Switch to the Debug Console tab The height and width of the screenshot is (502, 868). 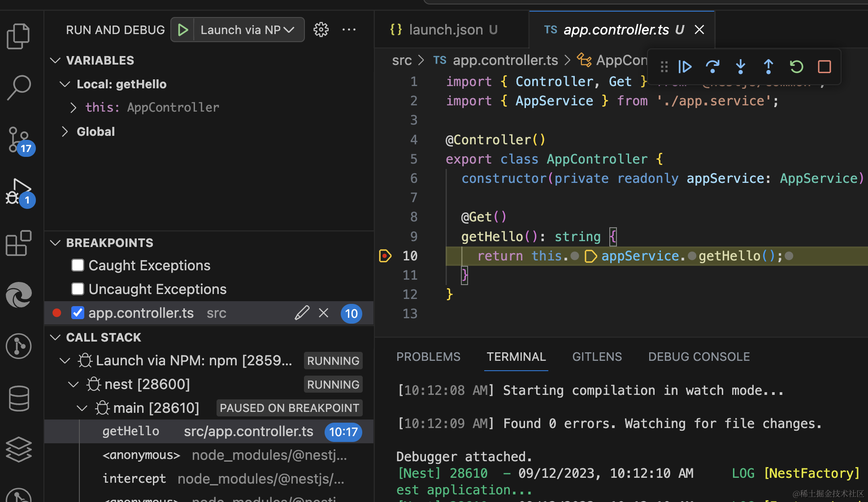click(699, 357)
